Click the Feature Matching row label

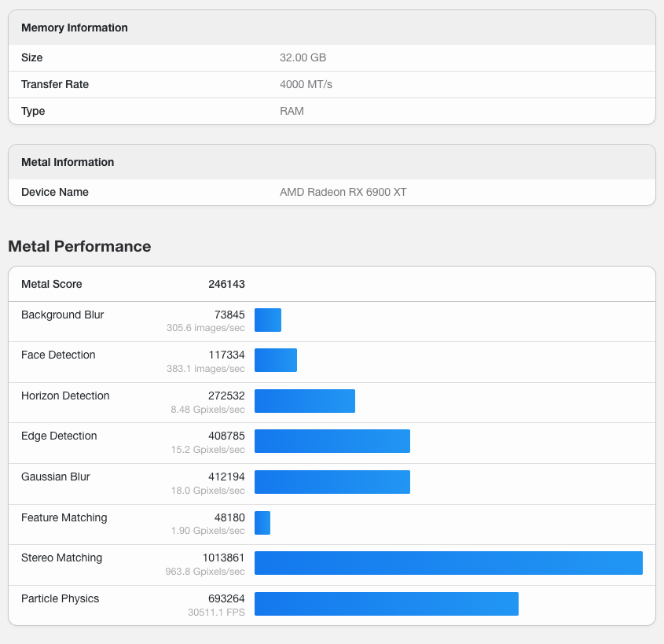64,517
